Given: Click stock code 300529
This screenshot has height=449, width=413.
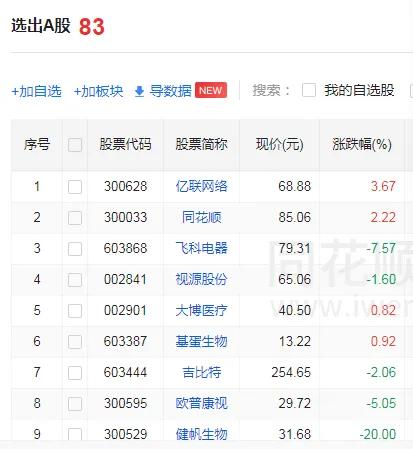Looking at the screenshot, I should coord(125,434).
